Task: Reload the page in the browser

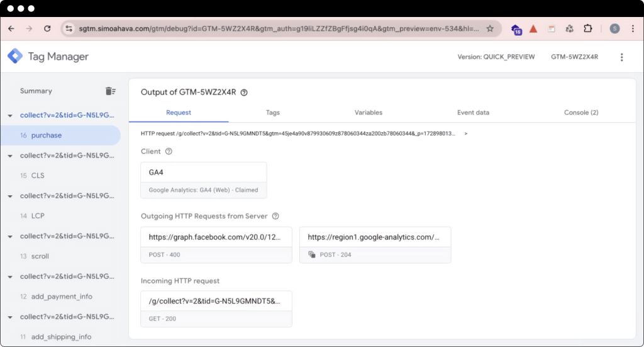Action: click(47, 28)
